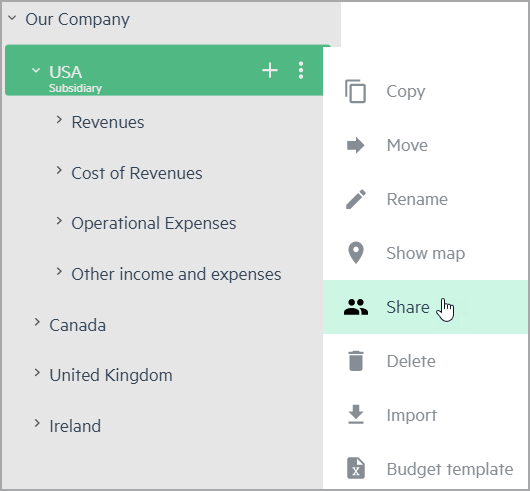Click the Budget template spreadsheet icon

click(356, 468)
